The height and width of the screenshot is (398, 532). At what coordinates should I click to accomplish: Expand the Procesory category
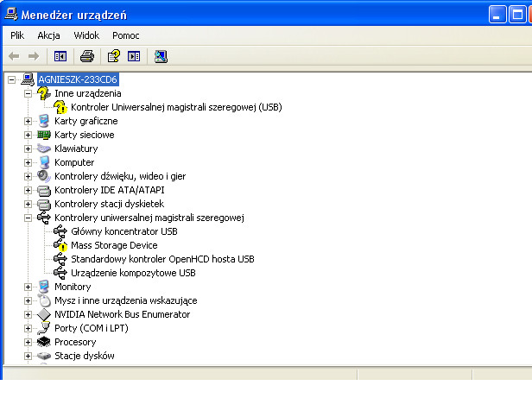coord(28,342)
